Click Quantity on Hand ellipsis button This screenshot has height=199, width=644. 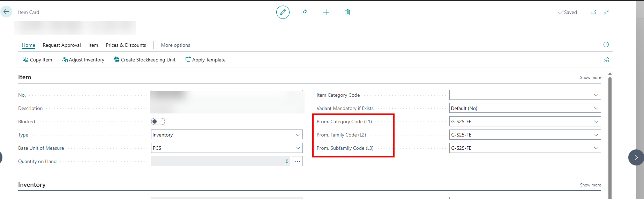coord(297,161)
